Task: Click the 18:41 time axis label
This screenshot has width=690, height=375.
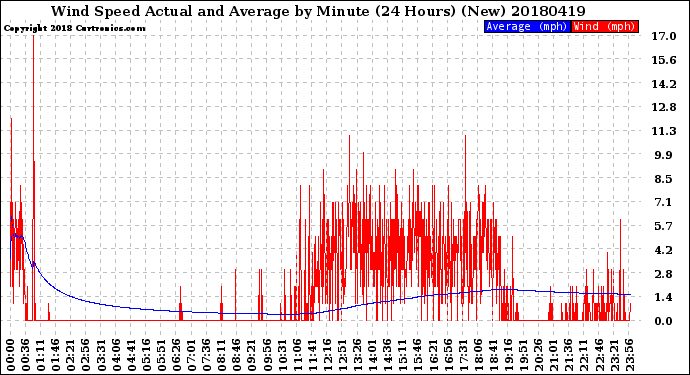Action: [x=493, y=355]
